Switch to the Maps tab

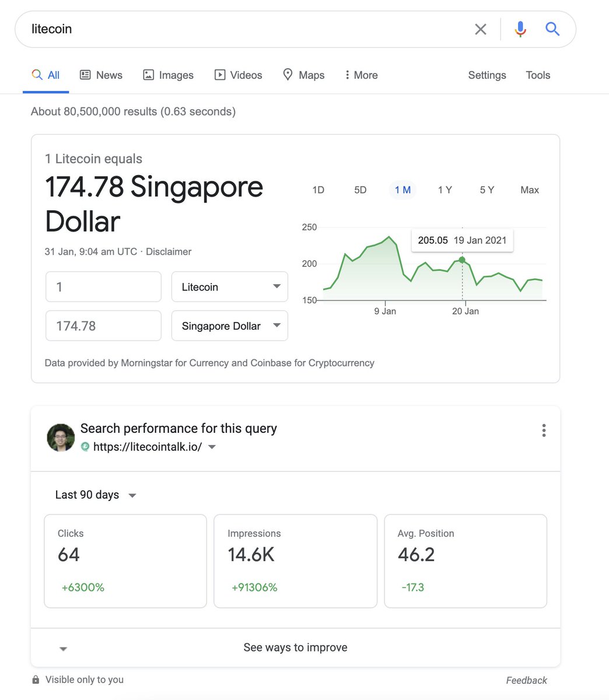pyautogui.click(x=303, y=75)
